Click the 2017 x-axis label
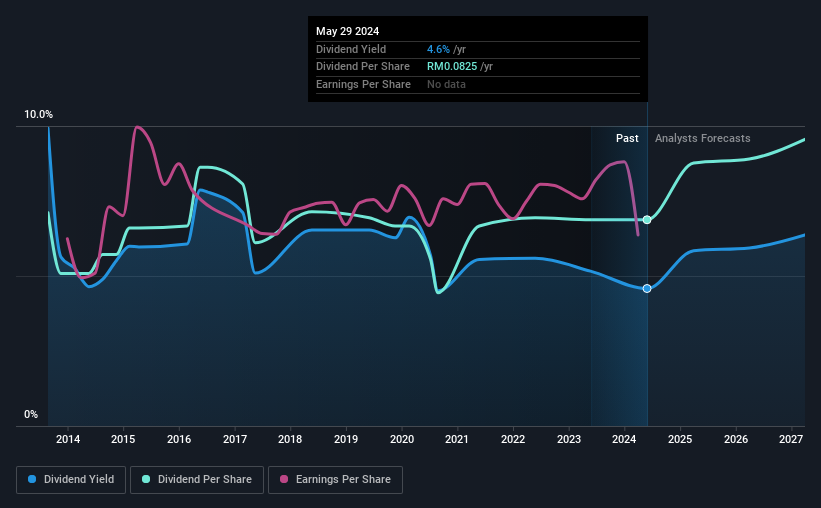 click(x=235, y=439)
